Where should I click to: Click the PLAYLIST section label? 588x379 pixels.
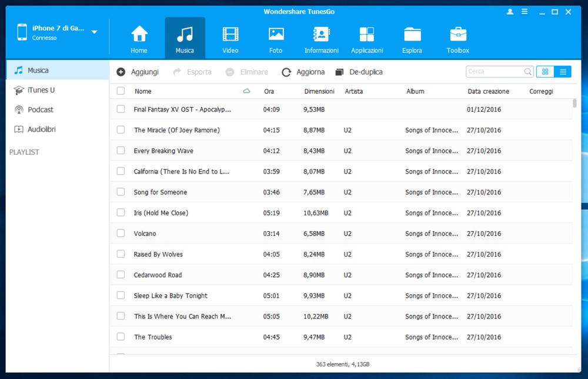point(24,152)
